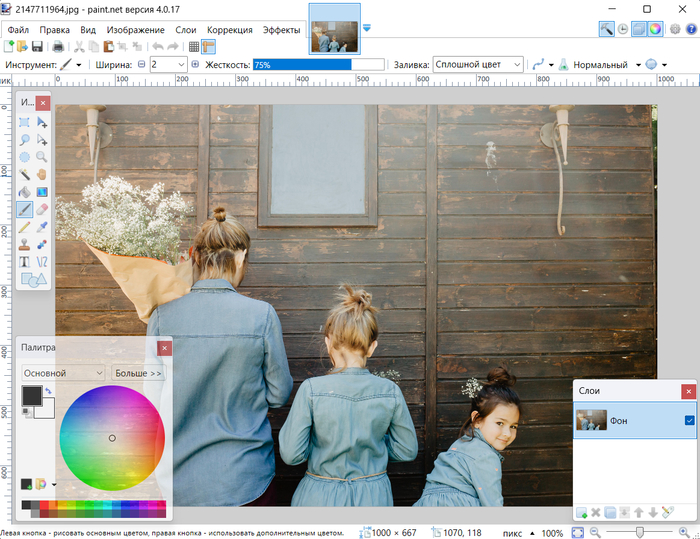Image resolution: width=700 pixels, height=539 pixels.
Task: Open the Эффекты menu
Action: pos(281,30)
